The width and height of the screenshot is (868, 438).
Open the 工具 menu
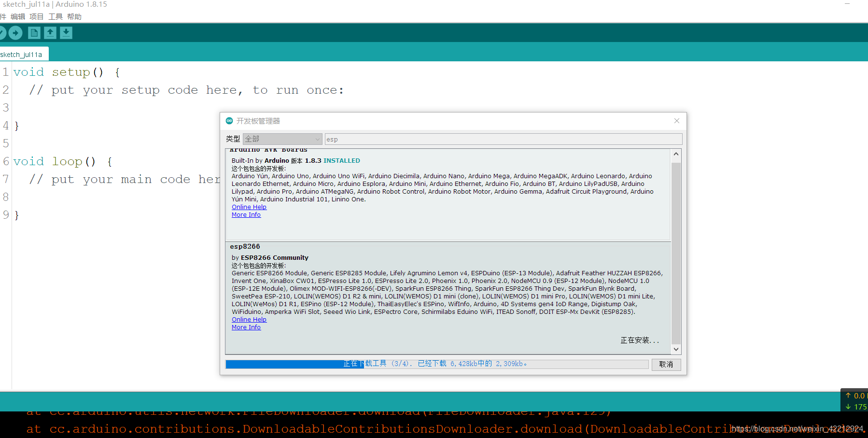tap(56, 17)
